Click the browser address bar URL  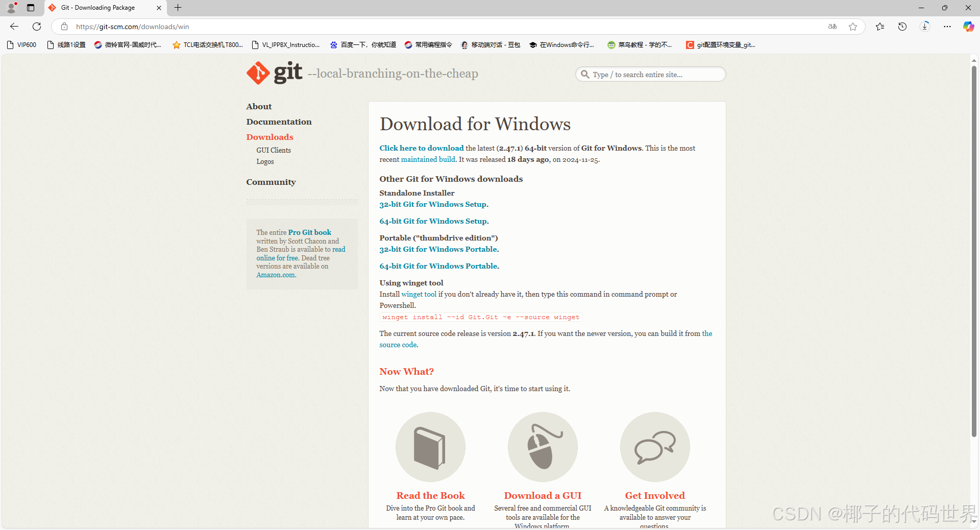click(x=133, y=27)
